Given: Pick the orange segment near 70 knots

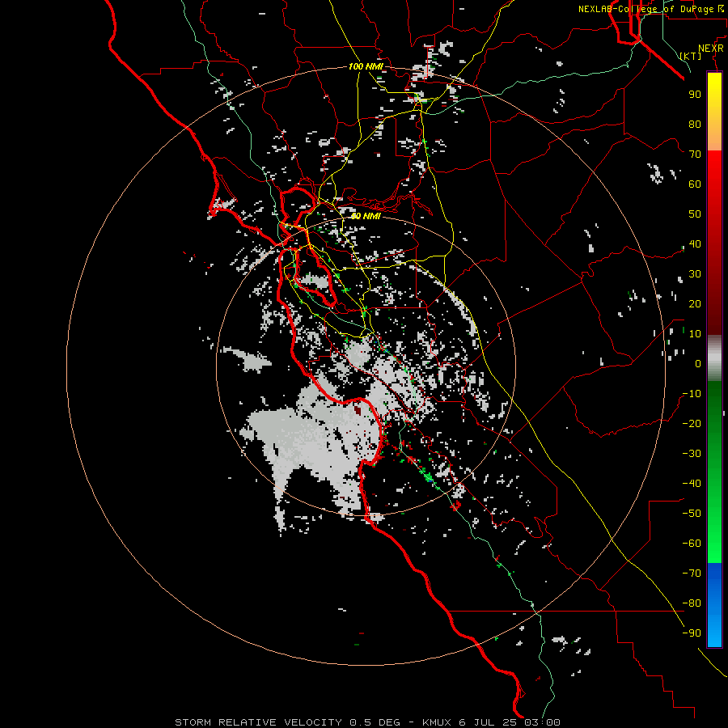Looking at the screenshot, I should (714, 139).
